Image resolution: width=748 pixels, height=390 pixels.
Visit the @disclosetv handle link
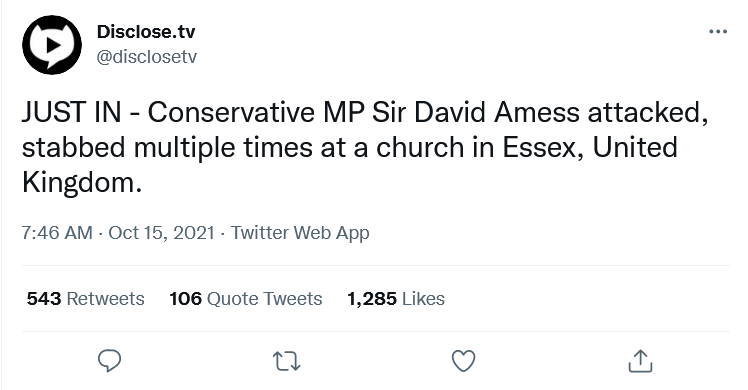146,57
